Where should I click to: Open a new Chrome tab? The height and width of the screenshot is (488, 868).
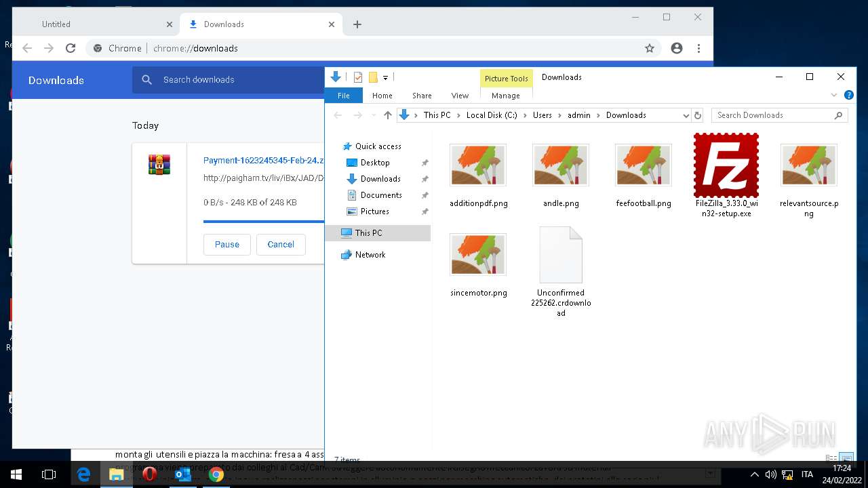point(357,24)
